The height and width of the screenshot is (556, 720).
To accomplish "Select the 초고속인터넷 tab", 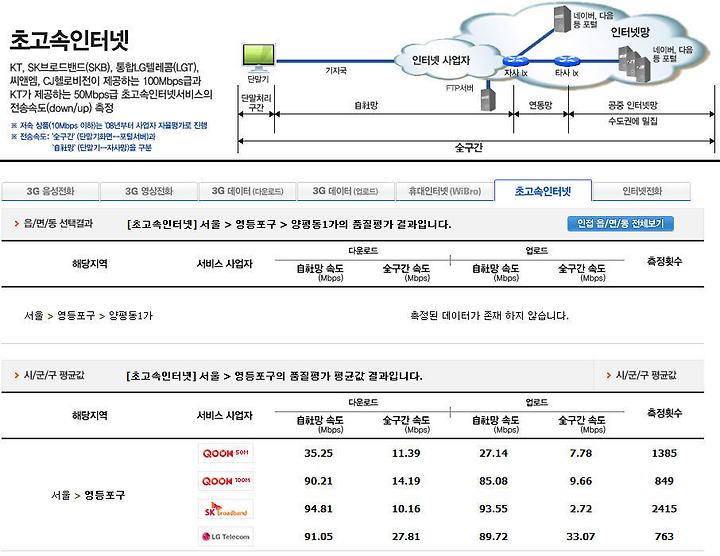I will [x=543, y=191].
